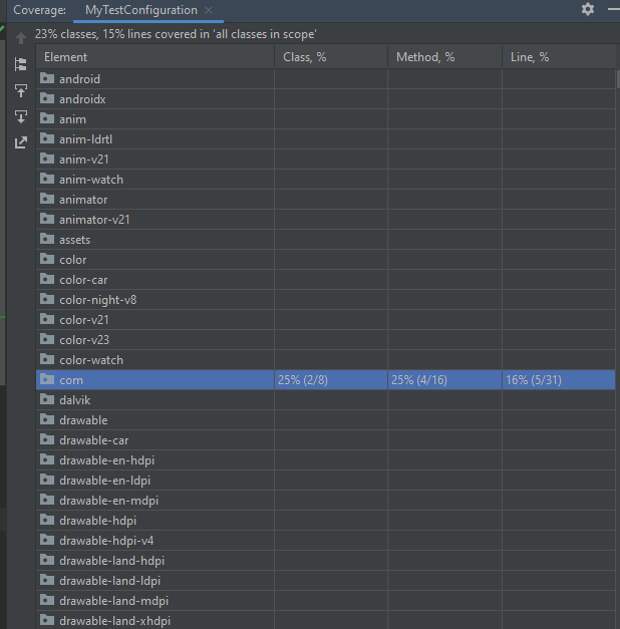Select the drawable-land-ldpi folder row
This screenshot has height=629, width=620.
[x=326, y=580]
